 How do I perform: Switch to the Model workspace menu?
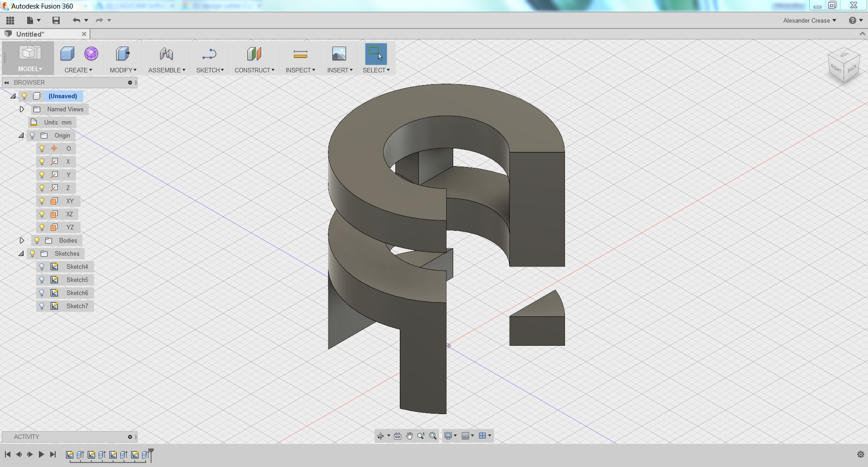click(29, 69)
